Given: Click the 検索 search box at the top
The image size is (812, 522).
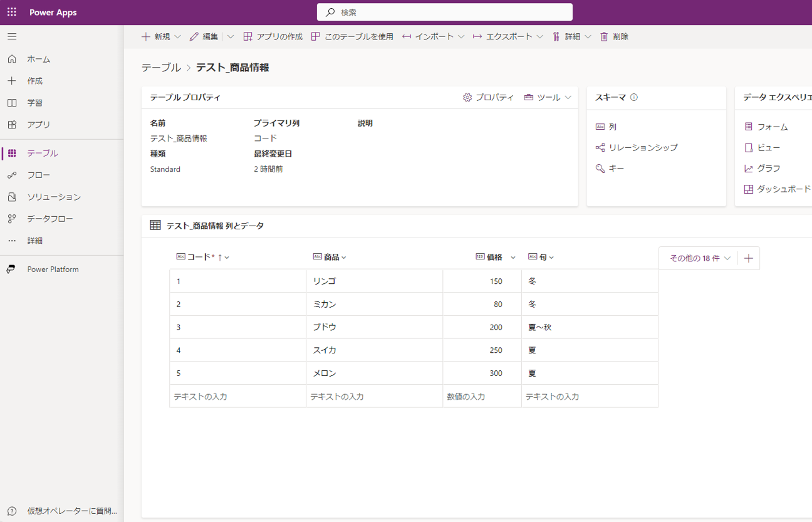Looking at the screenshot, I should (x=444, y=11).
